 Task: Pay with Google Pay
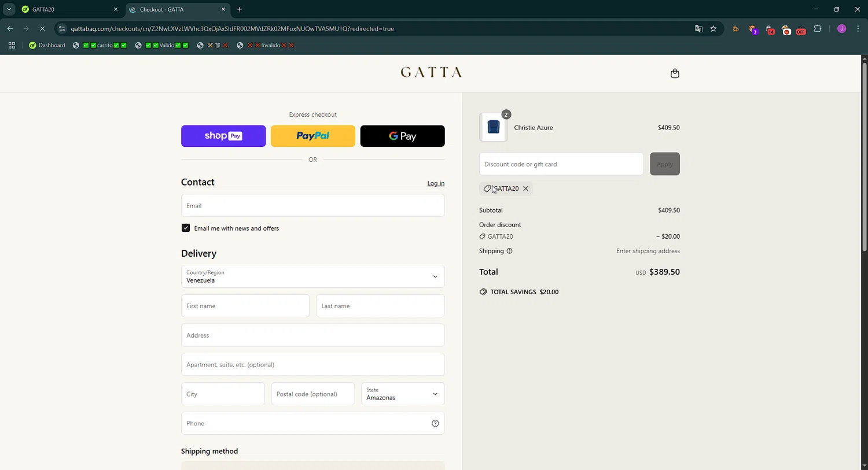tap(402, 136)
